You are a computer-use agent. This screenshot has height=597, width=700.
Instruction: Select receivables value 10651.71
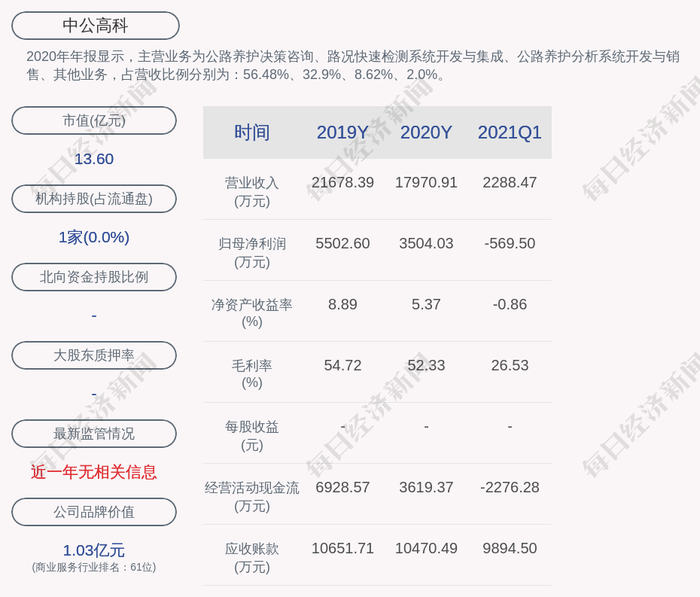[342, 548]
